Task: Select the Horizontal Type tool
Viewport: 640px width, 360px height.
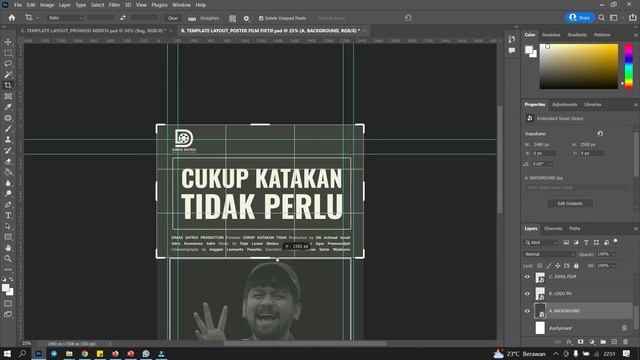Action: [x=8, y=215]
